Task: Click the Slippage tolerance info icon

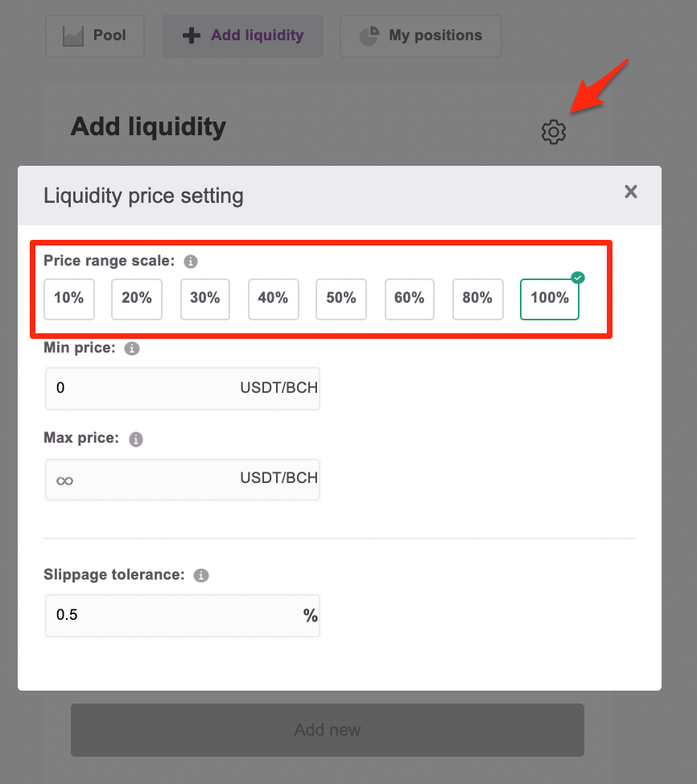Action: tap(201, 576)
